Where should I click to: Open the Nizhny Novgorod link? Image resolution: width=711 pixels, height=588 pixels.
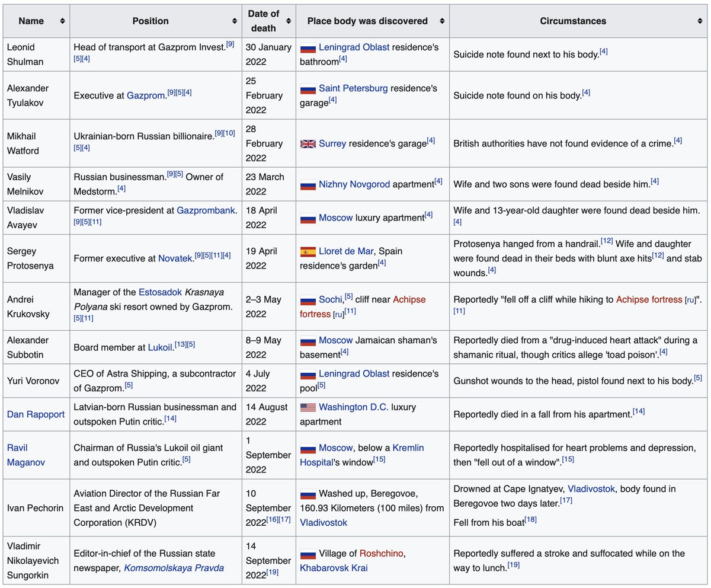click(x=354, y=184)
